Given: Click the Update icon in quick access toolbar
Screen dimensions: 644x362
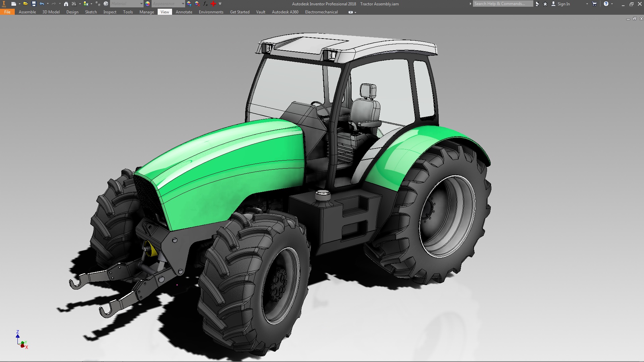Looking at the screenshot, I should point(74,4).
